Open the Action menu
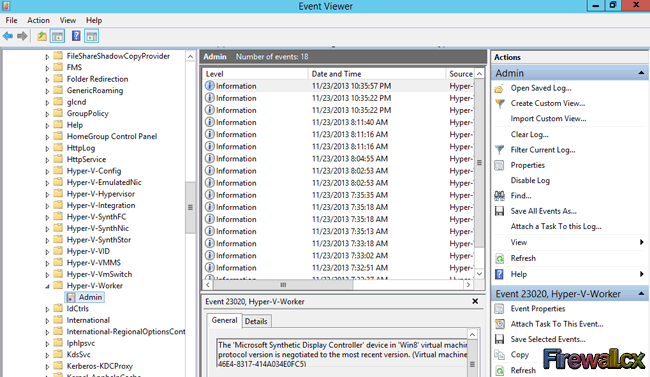This screenshot has height=377, width=650. pos(38,20)
